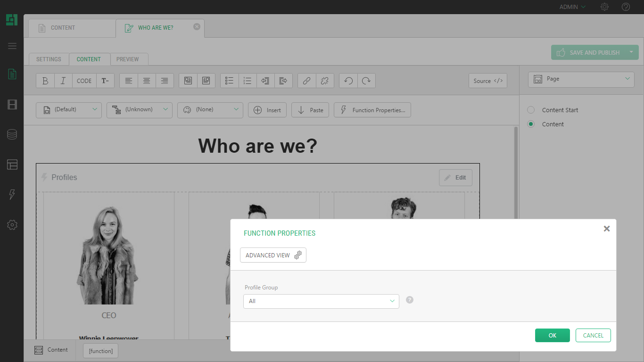
Task: Open the Functions lightning bolt perspective
Action: pos(12,195)
